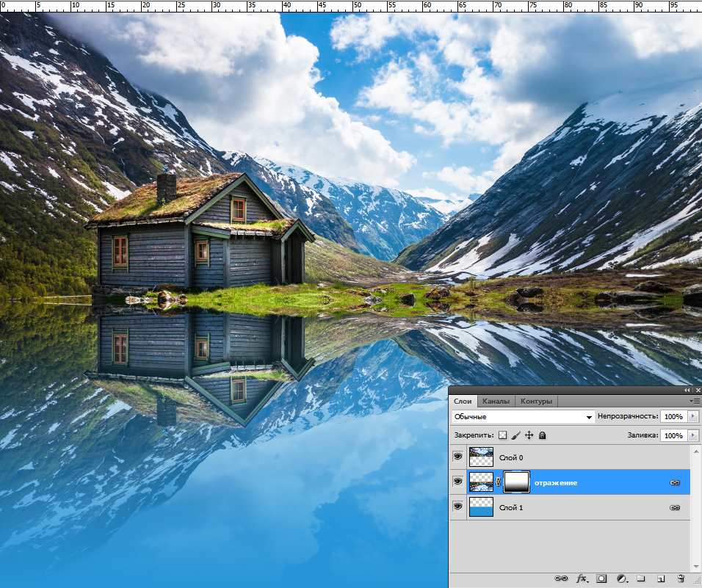Select the отражение layer image thumbnail

click(x=481, y=482)
